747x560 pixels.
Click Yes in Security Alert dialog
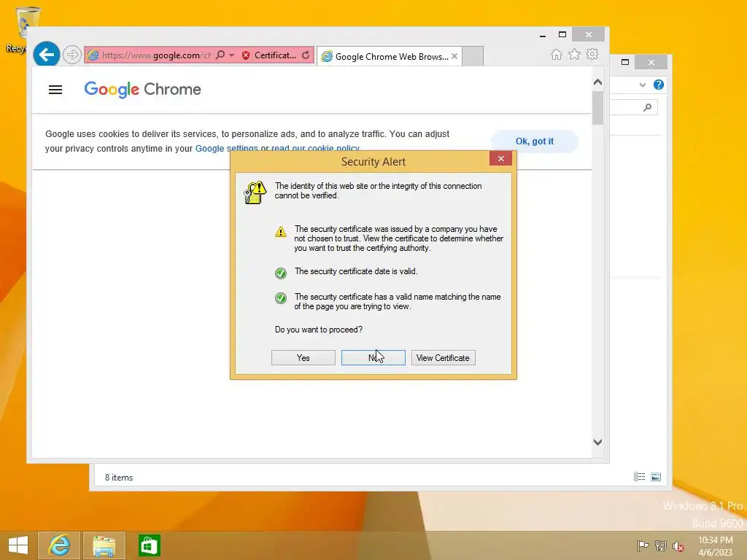303,357
